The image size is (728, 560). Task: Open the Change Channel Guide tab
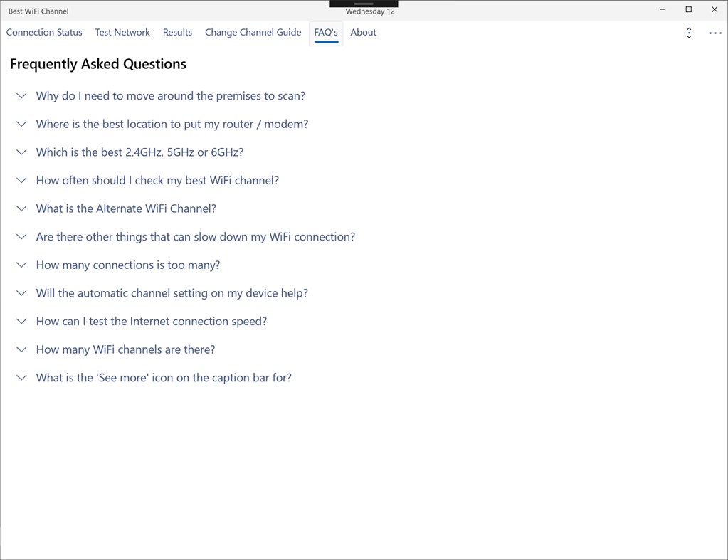coord(253,33)
